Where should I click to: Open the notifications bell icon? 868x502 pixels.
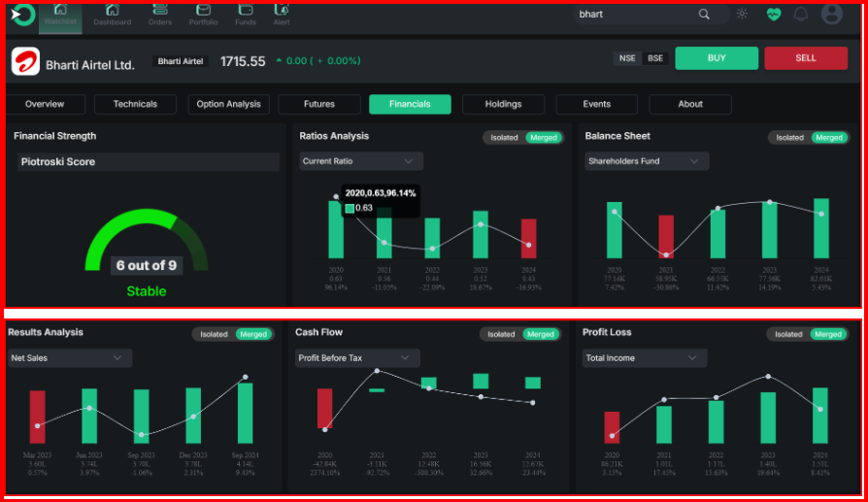(x=800, y=15)
